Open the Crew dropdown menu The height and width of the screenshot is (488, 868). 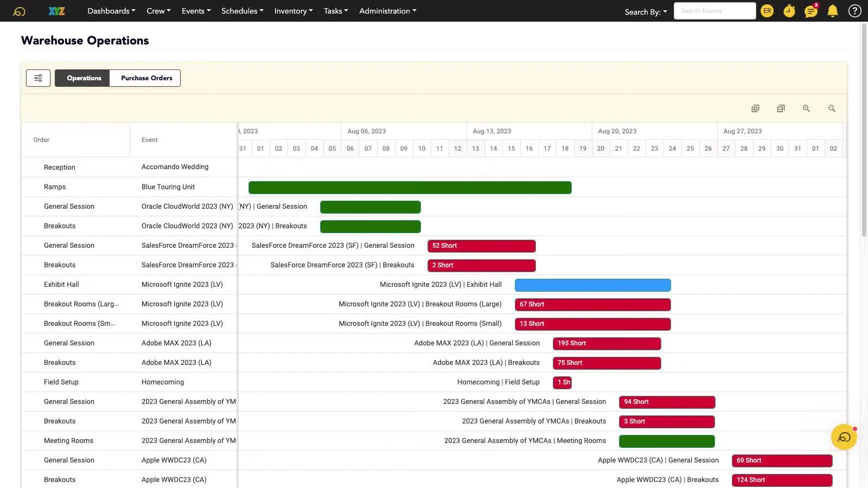click(x=158, y=11)
